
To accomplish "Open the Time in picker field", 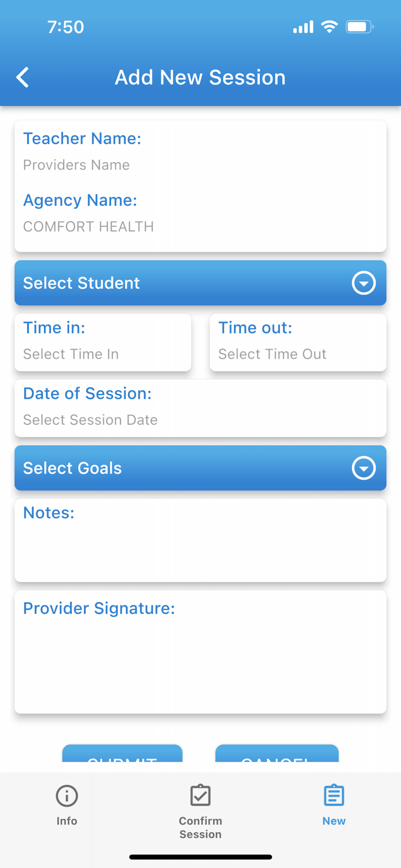I will click(103, 343).
